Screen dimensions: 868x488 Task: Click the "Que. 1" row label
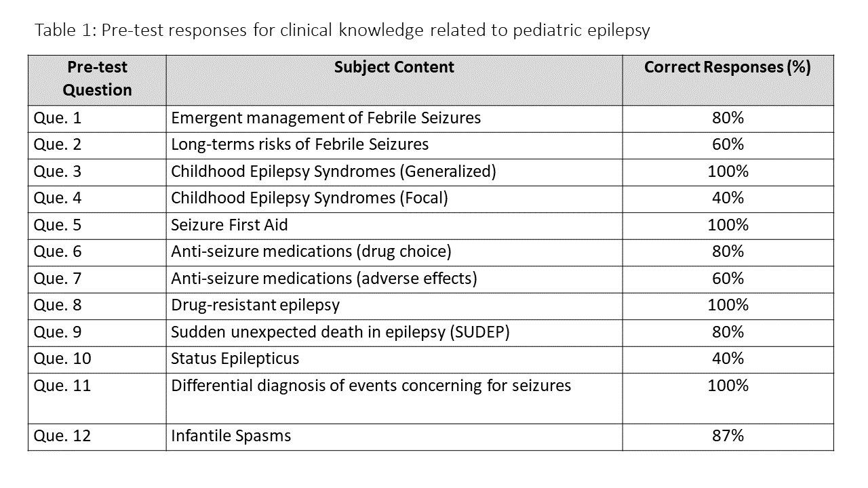58,118
